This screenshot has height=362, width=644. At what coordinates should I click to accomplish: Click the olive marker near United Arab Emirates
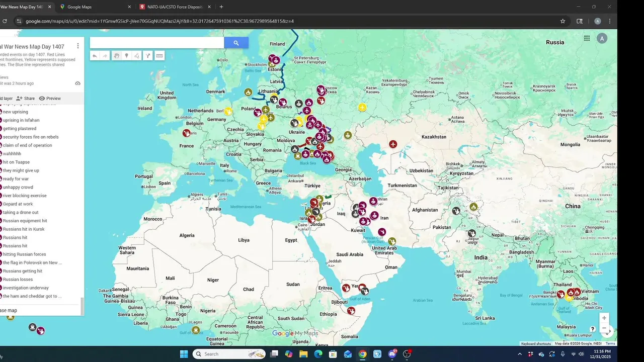pyautogui.click(x=392, y=241)
